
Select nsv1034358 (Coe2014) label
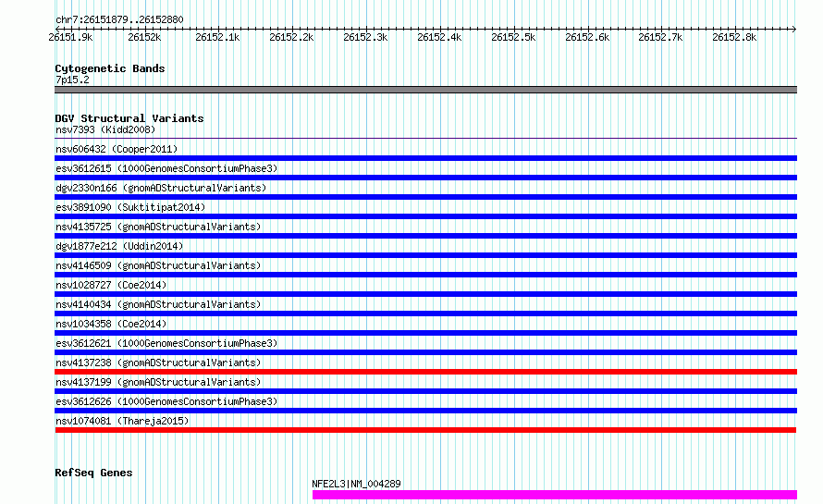click(111, 324)
